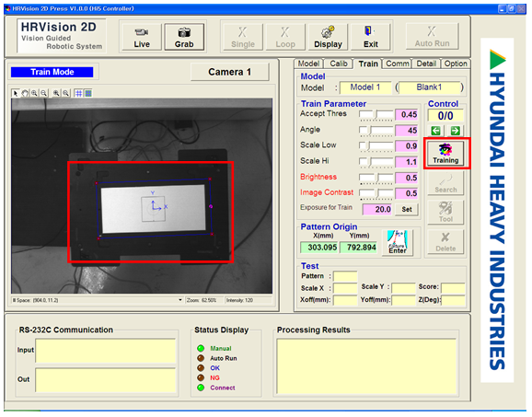Open the Space coordinates dropdown arrow
Screen dimensions: 532x417
179,300
